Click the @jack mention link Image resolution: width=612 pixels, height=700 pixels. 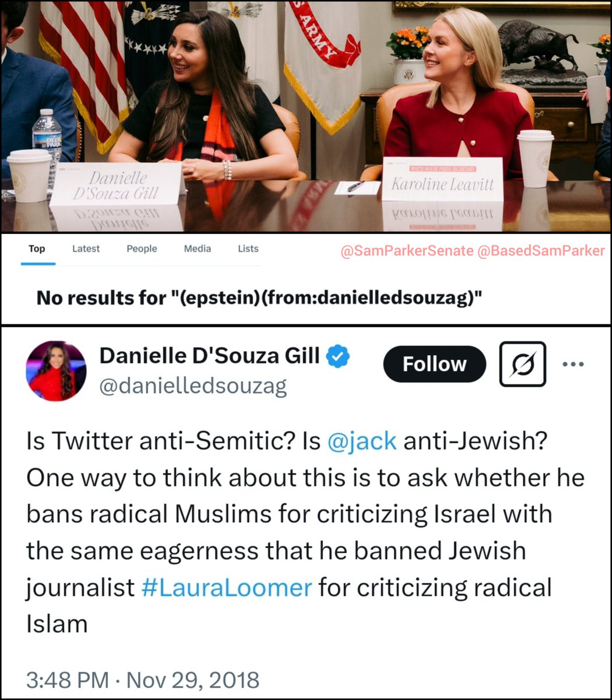coord(362,442)
